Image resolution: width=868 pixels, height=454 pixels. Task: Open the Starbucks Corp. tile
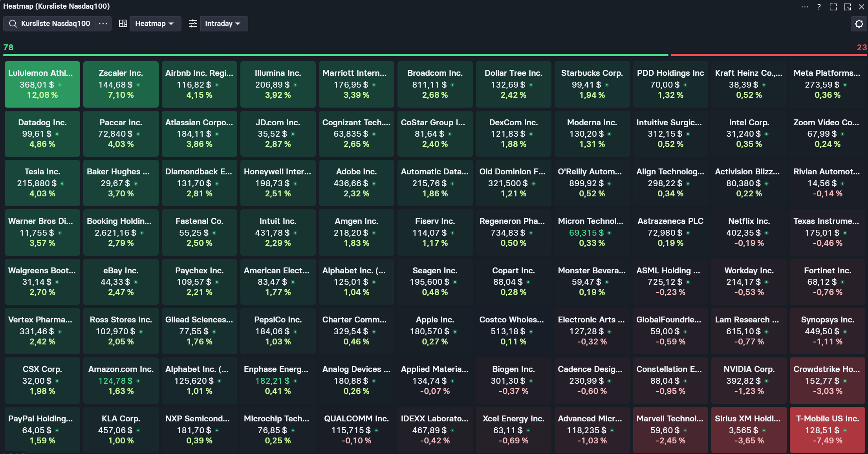pos(592,84)
